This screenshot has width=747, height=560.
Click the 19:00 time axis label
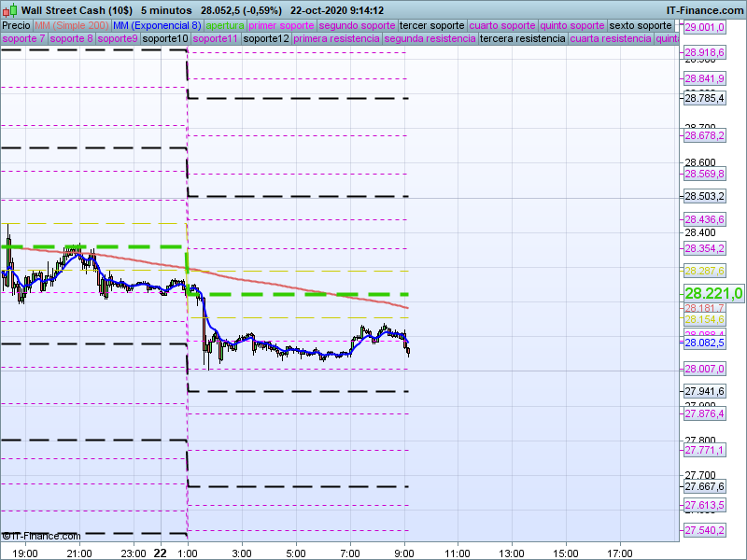click(25, 553)
